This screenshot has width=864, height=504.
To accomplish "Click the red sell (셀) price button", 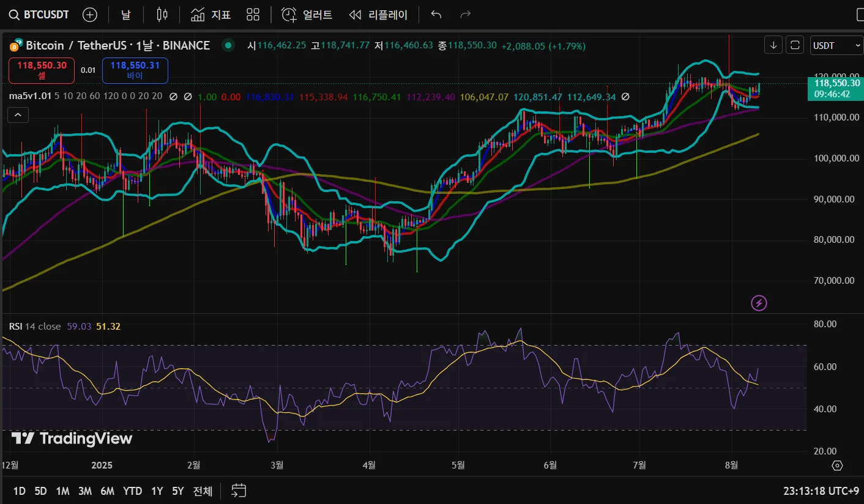I will click(42, 70).
